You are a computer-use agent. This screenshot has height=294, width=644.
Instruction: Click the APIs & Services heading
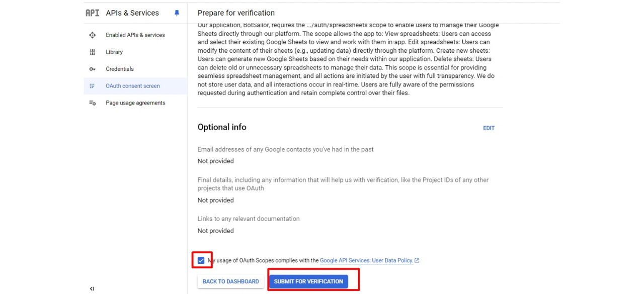pos(132,13)
